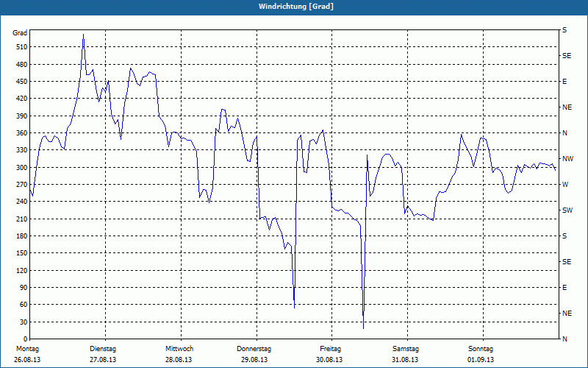Select the Donnerstag day label
This screenshot has height=368, width=588.
pos(254,349)
